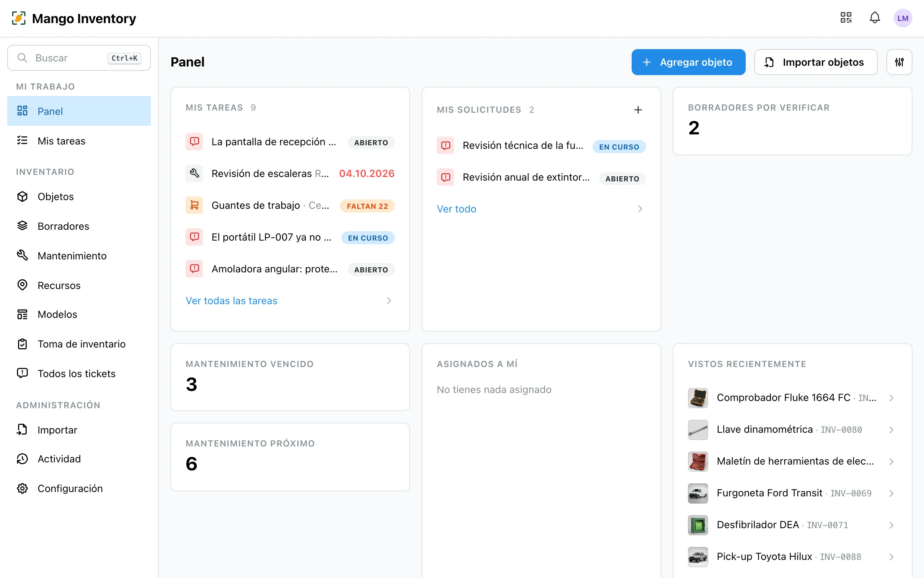Image resolution: width=924 pixels, height=578 pixels.
Task: Click chevron for Comprobador Fluke 1664 FC
Action: coord(891,398)
